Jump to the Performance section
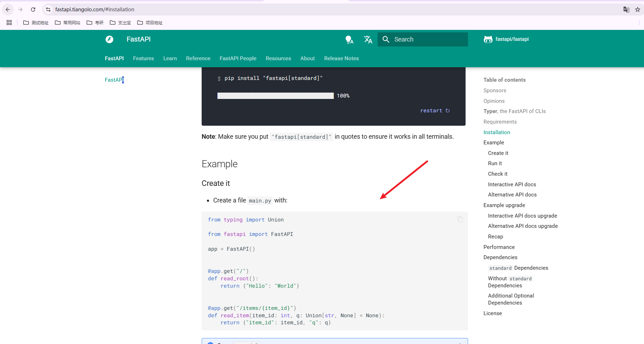644x344 pixels. tap(499, 247)
